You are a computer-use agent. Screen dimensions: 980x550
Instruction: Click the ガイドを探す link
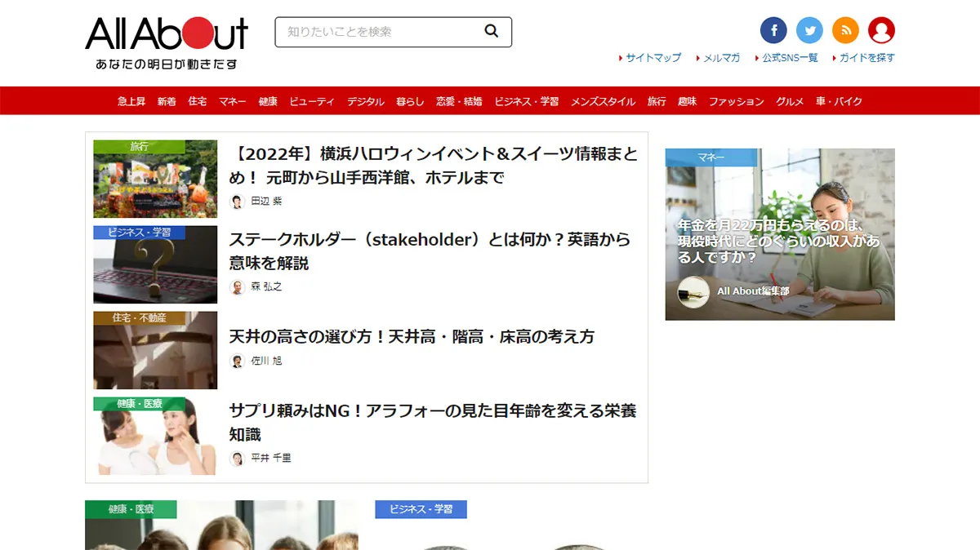pos(866,58)
